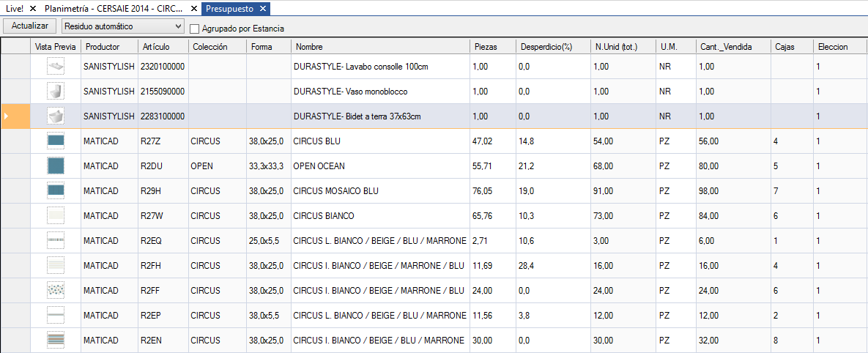Click the name cell OPEN OCEAN
The image size is (868, 353).
[380, 166]
